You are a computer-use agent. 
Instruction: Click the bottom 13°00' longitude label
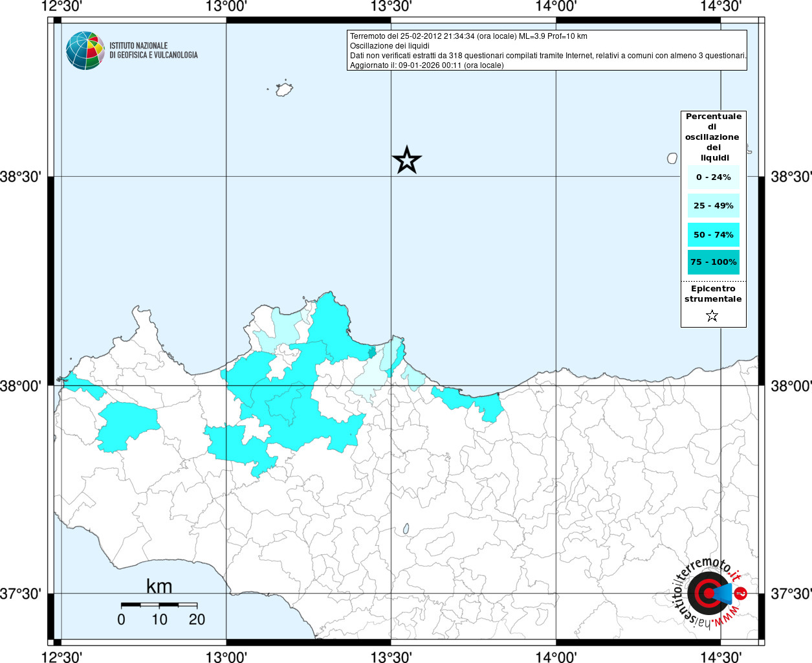tap(226, 657)
